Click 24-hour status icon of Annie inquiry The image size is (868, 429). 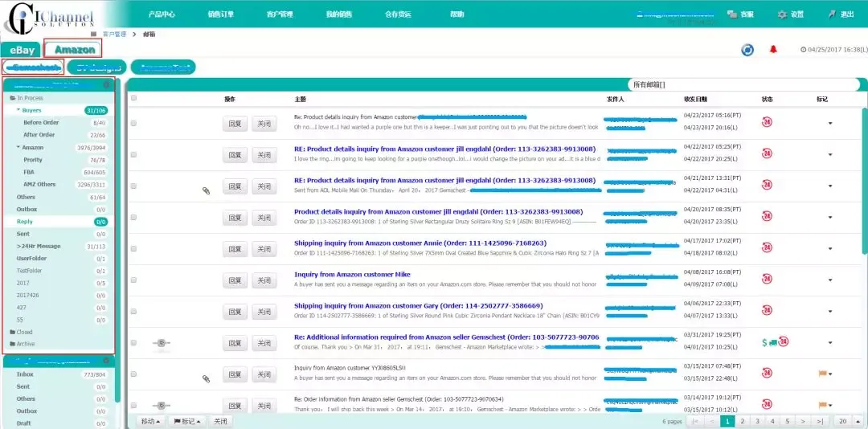tap(768, 247)
